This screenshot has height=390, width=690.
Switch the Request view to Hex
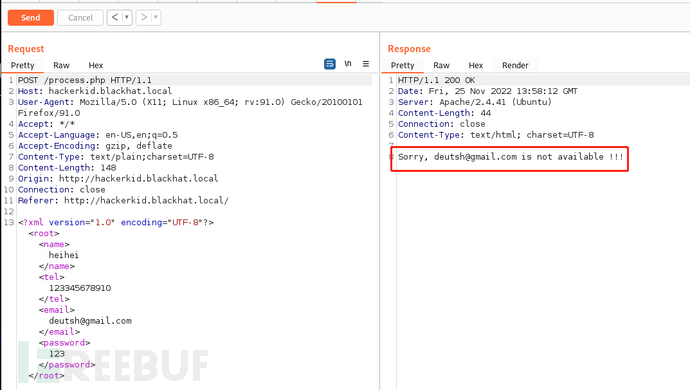(x=95, y=65)
